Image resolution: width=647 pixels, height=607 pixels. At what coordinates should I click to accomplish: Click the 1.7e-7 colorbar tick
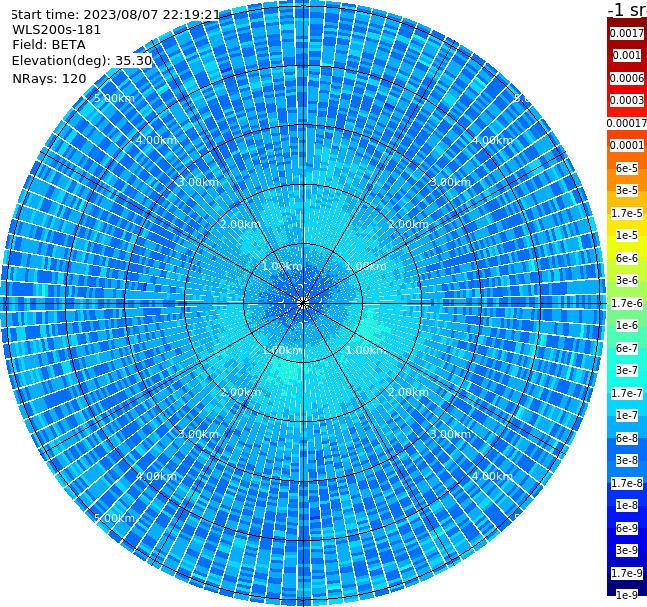coord(627,393)
